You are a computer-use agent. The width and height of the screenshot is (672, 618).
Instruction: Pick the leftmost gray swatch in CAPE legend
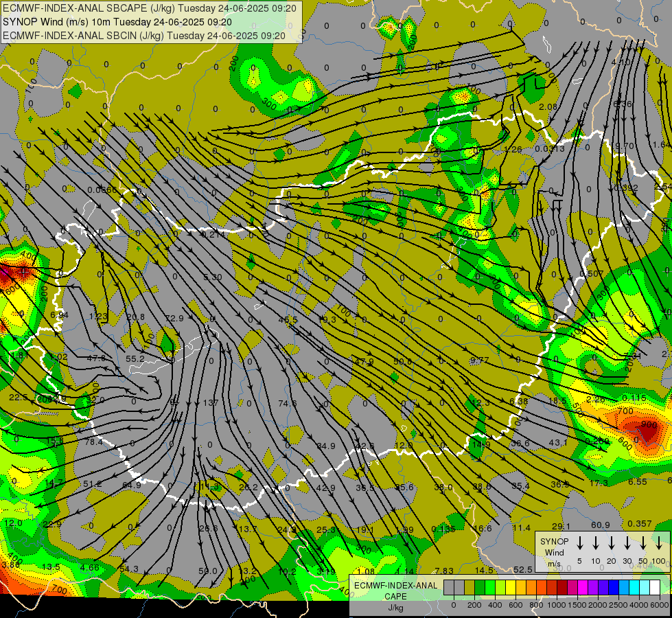coord(449,588)
